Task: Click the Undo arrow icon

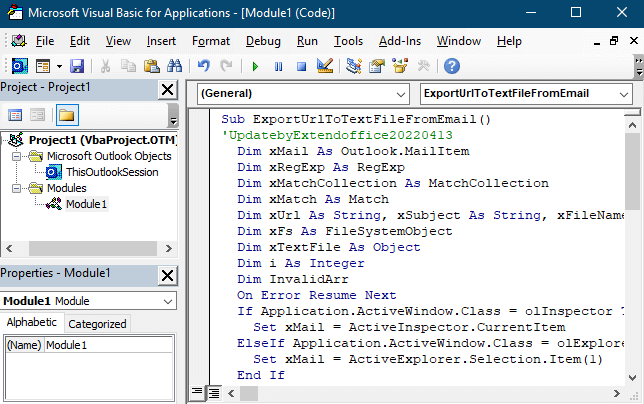Action: (x=204, y=66)
